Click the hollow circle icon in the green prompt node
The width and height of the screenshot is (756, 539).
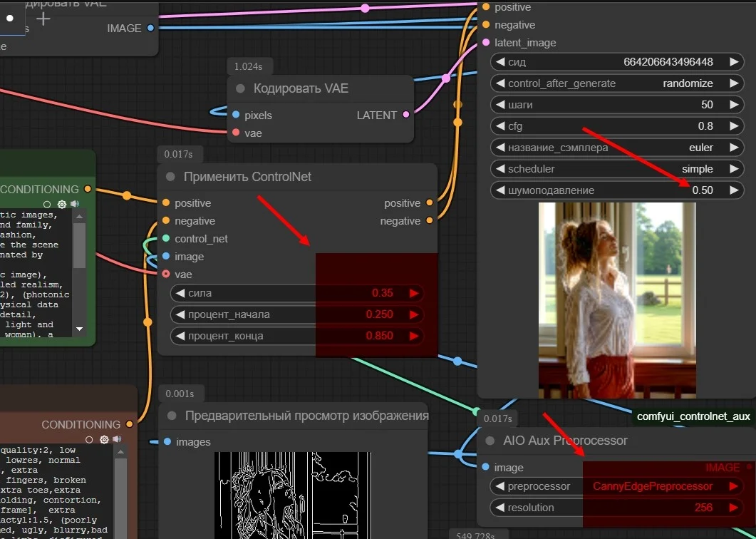point(47,205)
